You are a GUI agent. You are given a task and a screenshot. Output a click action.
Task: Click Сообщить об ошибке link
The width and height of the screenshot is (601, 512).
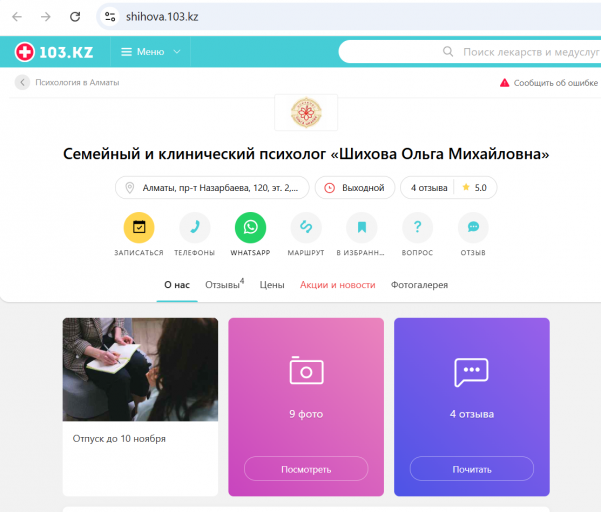[548, 83]
